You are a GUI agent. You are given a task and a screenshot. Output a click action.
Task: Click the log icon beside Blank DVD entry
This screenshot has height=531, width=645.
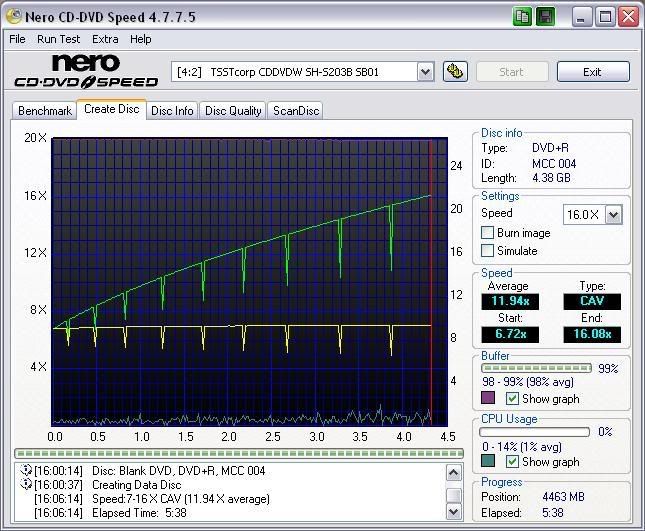pos(26,470)
